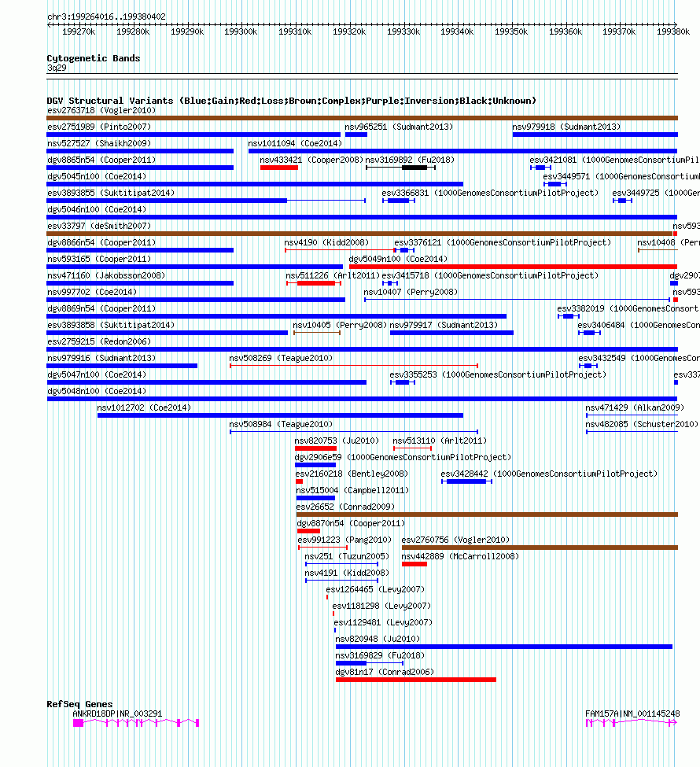Click esv3428442 variant label
Screen dimensions: 700x767
[549, 474]
